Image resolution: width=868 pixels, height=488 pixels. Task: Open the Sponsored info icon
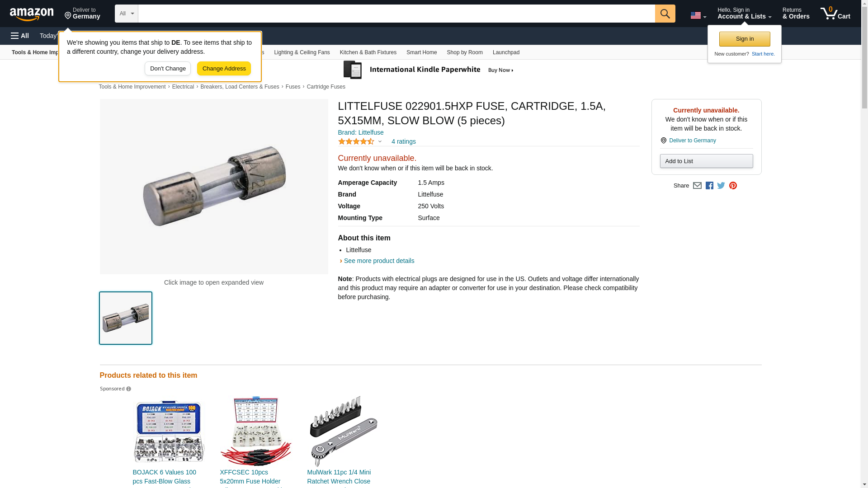point(128,389)
